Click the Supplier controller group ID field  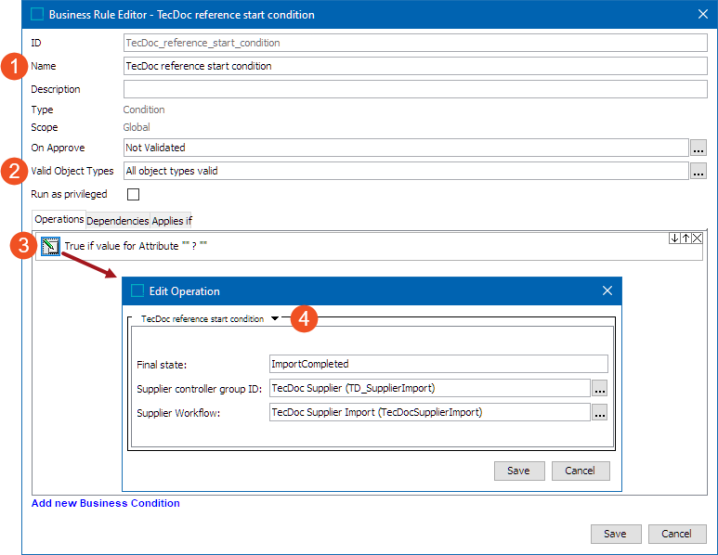[x=430, y=388]
